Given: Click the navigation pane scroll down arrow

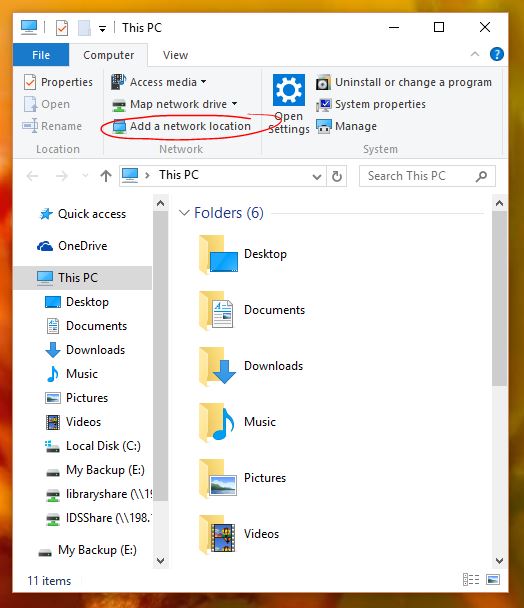Looking at the screenshot, I should (x=161, y=560).
